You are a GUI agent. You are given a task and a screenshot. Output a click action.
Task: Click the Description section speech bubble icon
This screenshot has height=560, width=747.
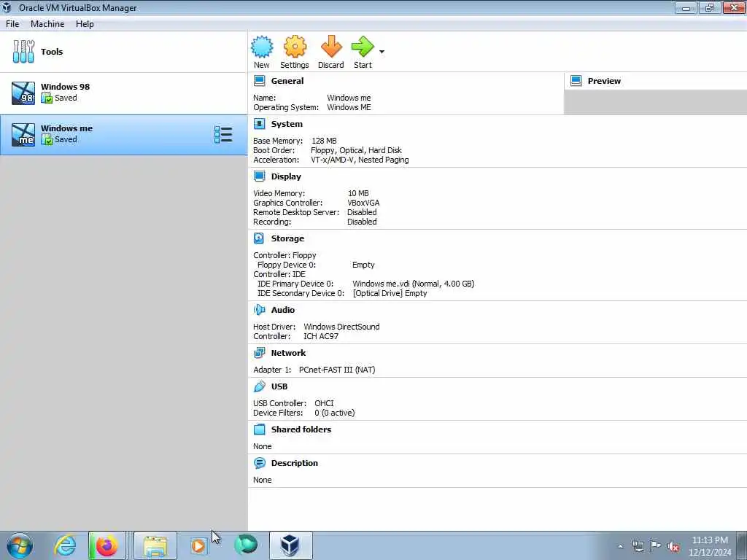[x=259, y=463]
